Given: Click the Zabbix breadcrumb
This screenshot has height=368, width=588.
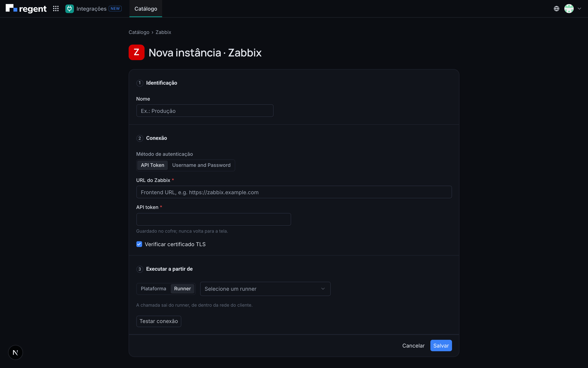Looking at the screenshot, I should coord(163,32).
